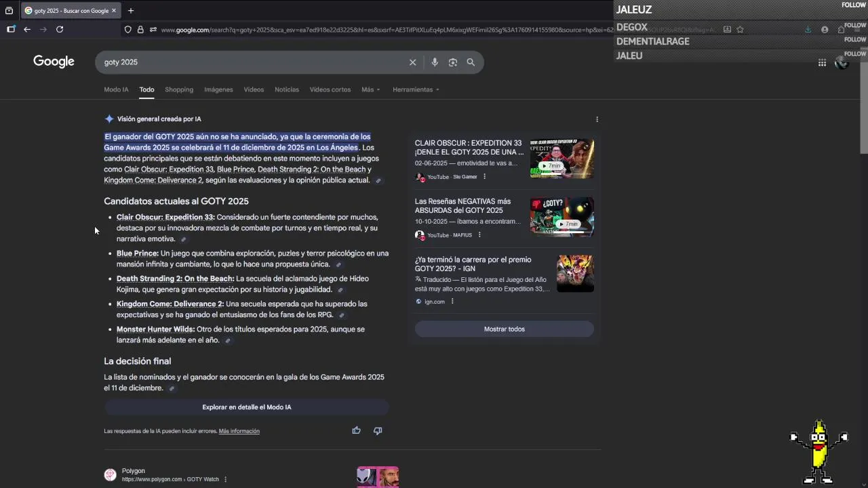Switch to Shopping results tab
The image size is (868, 488).
[179, 89]
